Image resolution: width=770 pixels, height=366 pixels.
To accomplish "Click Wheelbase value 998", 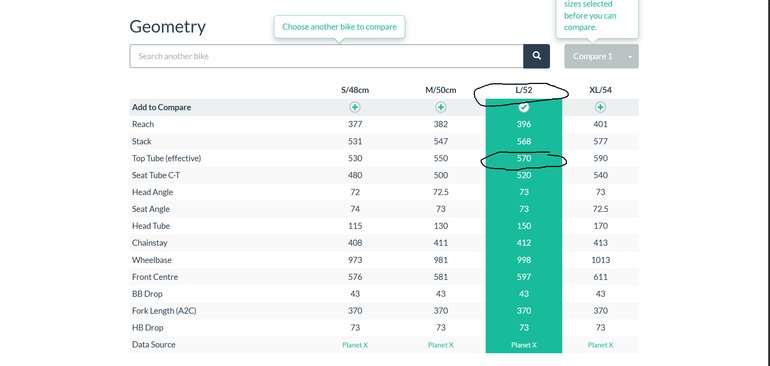I will click(524, 260).
